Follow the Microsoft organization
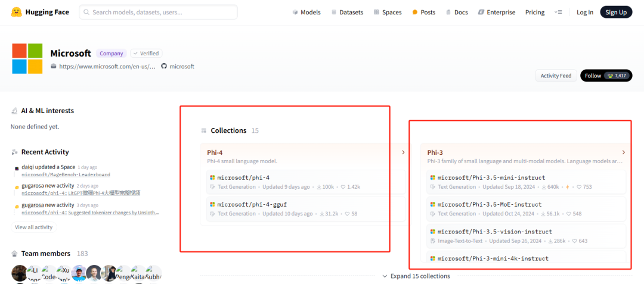This screenshot has width=644, height=284. tap(606, 76)
